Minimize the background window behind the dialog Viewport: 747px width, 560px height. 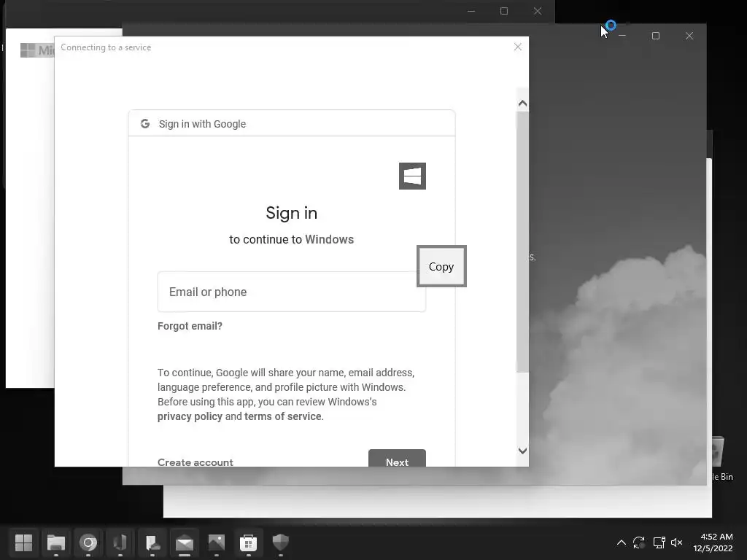[622, 36]
